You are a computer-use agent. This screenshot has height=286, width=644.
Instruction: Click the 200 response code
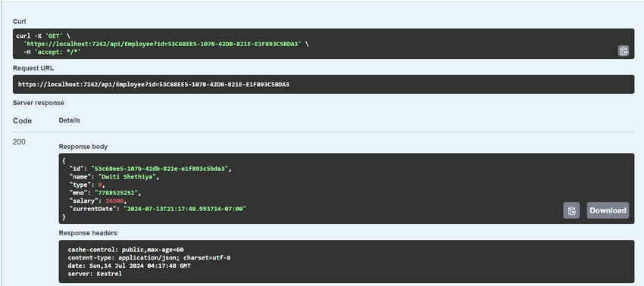tap(19, 142)
